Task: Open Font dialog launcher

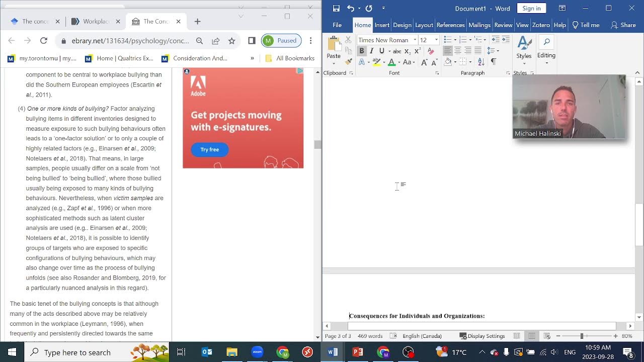Action: click(x=437, y=73)
